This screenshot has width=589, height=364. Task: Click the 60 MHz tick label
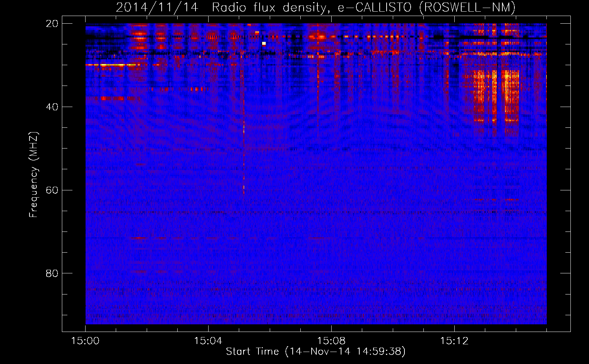(52, 190)
